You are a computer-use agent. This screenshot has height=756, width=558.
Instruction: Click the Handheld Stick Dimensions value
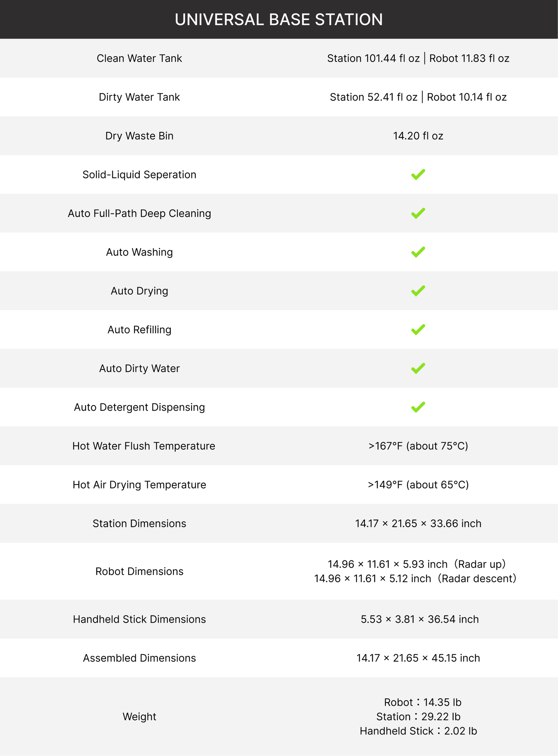pos(420,619)
